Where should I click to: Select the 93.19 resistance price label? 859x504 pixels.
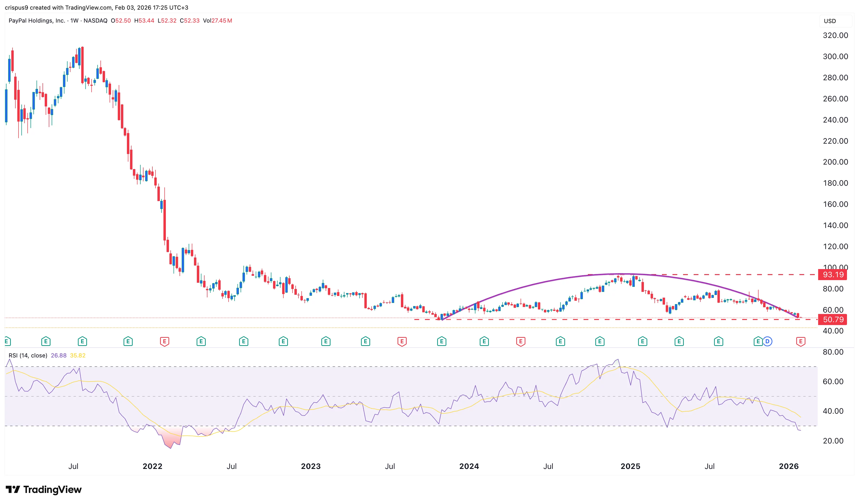(x=833, y=275)
